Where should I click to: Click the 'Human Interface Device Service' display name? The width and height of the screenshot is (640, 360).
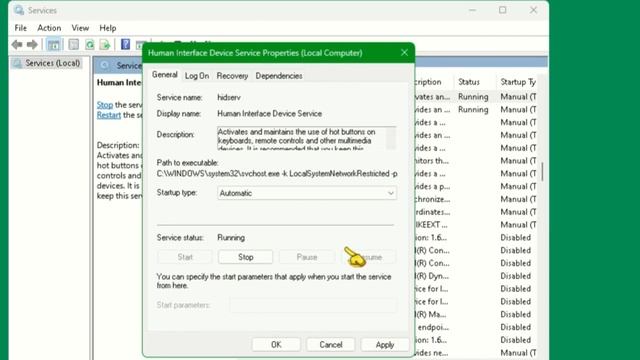coord(269,114)
